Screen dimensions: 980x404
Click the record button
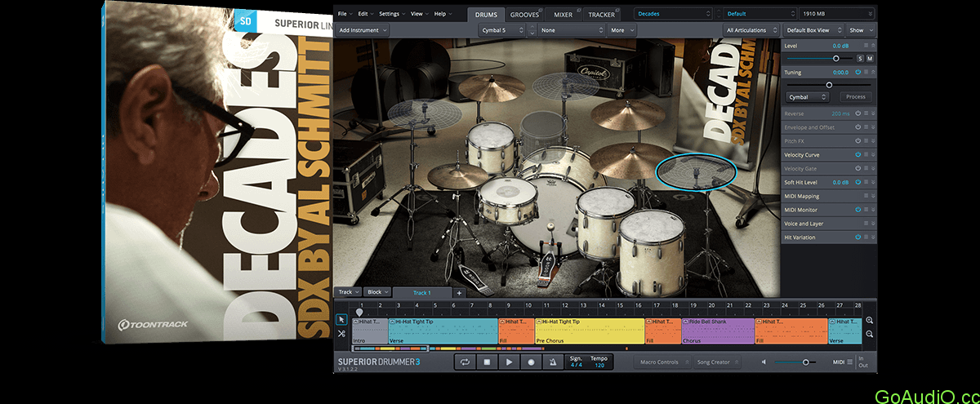click(x=531, y=362)
